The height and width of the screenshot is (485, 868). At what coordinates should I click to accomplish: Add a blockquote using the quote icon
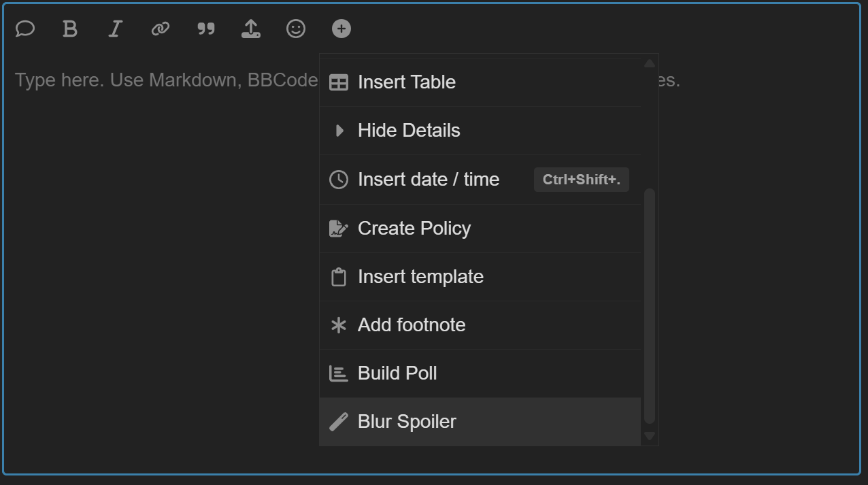(205, 29)
